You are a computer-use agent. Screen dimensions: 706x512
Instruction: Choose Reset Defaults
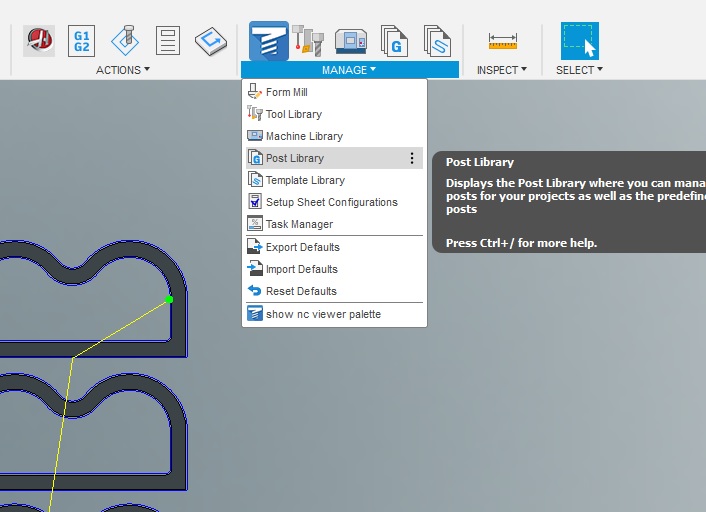(x=334, y=291)
